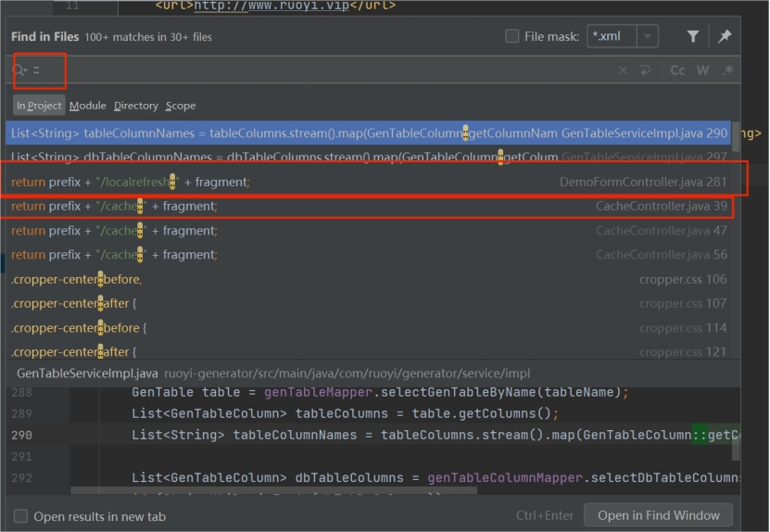Image resolution: width=770 pixels, height=532 pixels.
Task: Toggle Words (W) match option
Action: [x=702, y=70]
